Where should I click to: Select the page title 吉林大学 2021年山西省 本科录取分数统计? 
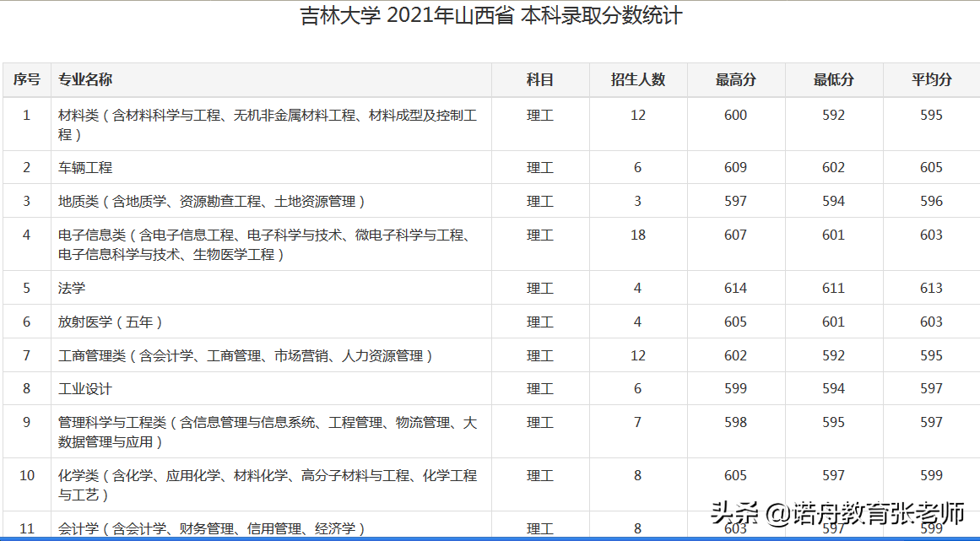(x=491, y=16)
